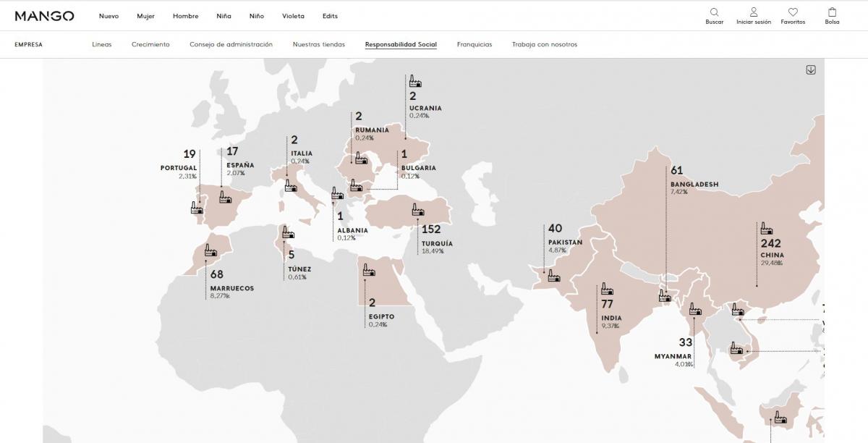The image size is (868, 443).
Task: Select the India factory icon
Action: (x=606, y=288)
